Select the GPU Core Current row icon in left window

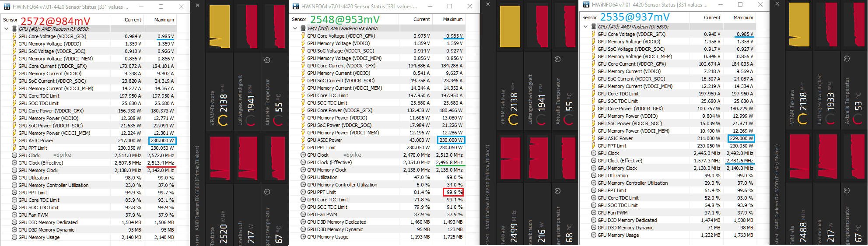click(x=14, y=66)
